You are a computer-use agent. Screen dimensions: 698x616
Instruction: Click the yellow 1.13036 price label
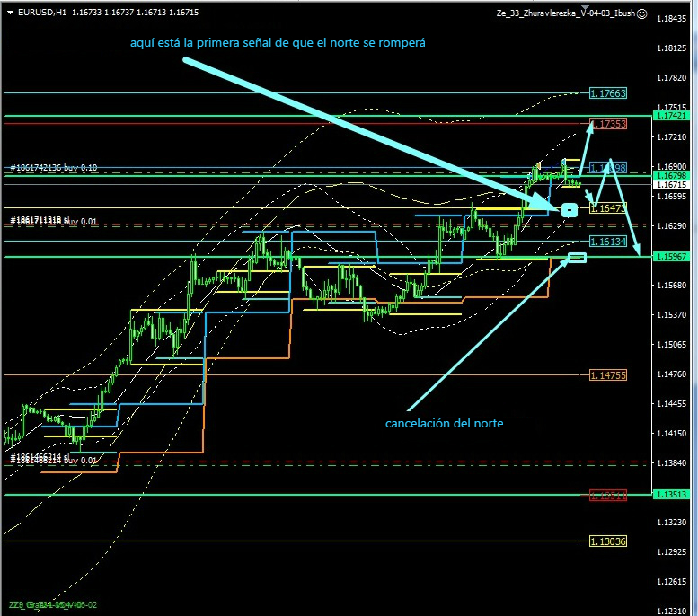(x=607, y=541)
